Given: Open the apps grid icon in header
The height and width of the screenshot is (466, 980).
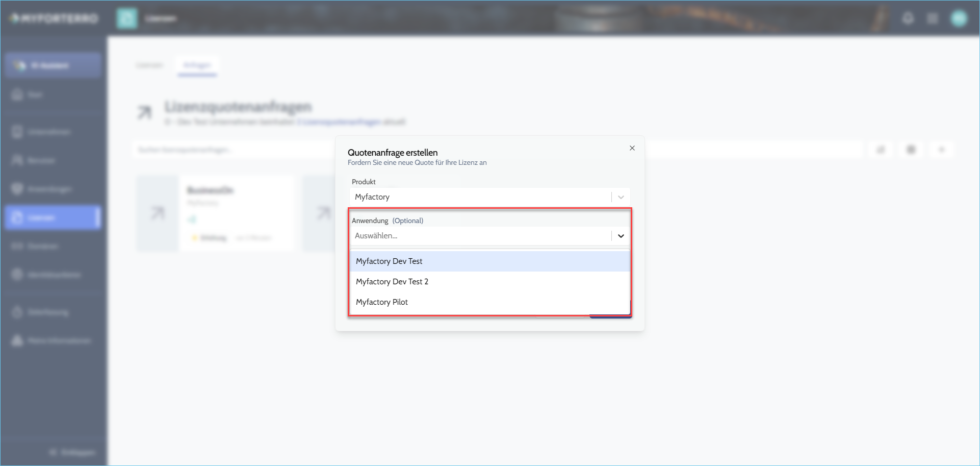Looking at the screenshot, I should tap(933, 19).
